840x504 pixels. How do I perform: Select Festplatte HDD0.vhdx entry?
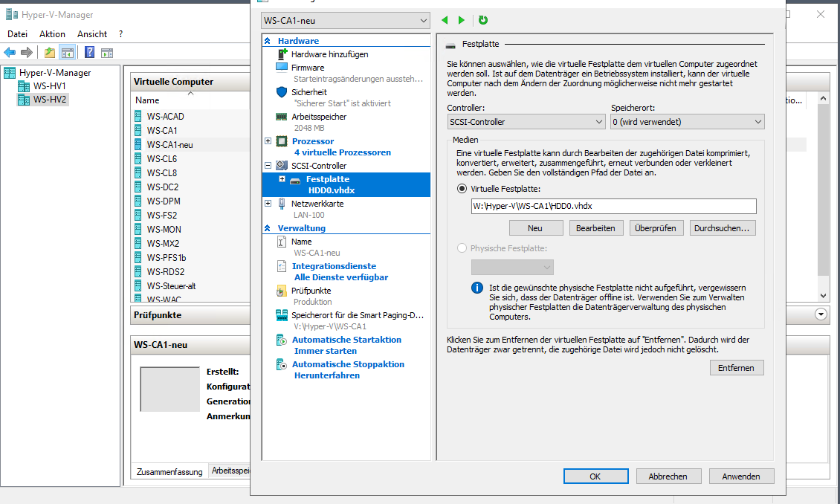coord(346,184)
